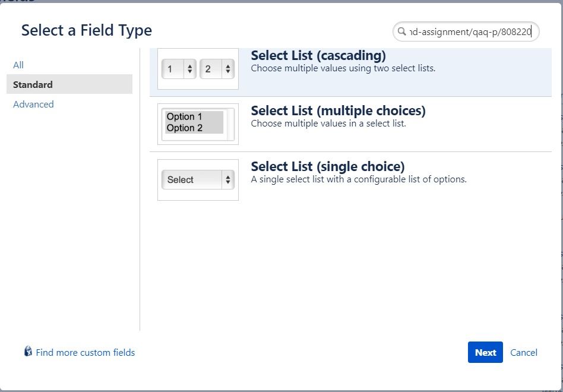Click the down arrow on the second spinner

pyautogui.click(x=228, y=71)
